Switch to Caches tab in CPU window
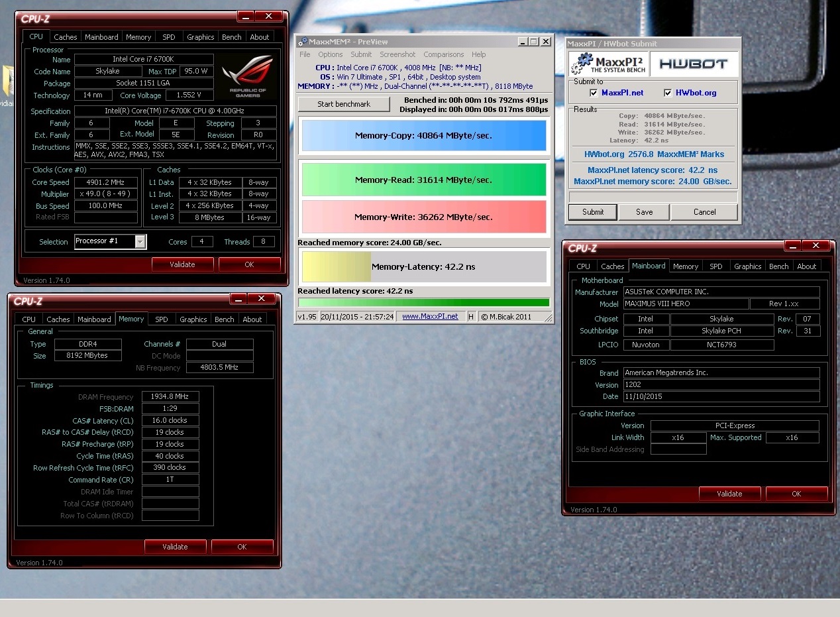This screenshot has height=617, width=840. [x=66, y=37]
